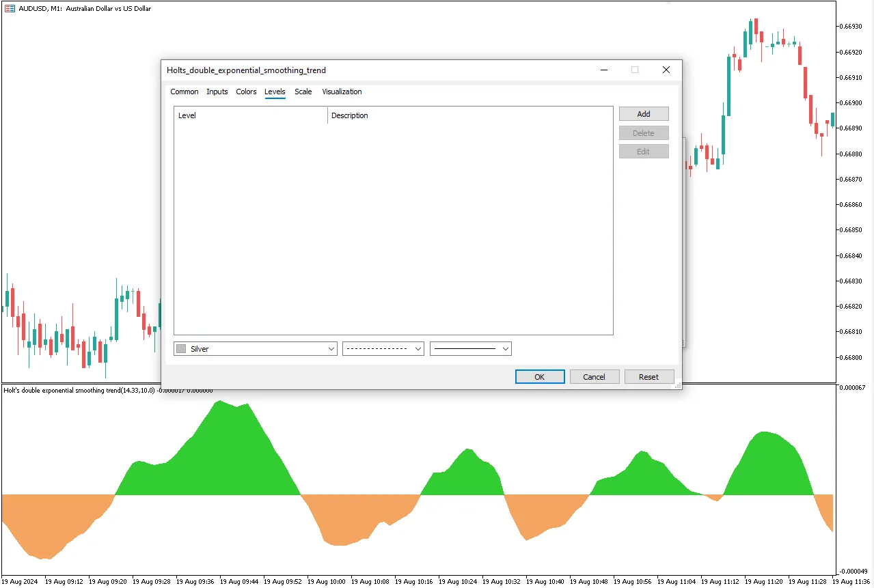Viewport: 874px width, 588px height.
Task: Minimize the Holts indicator dialog window
Action: (603, 70)
